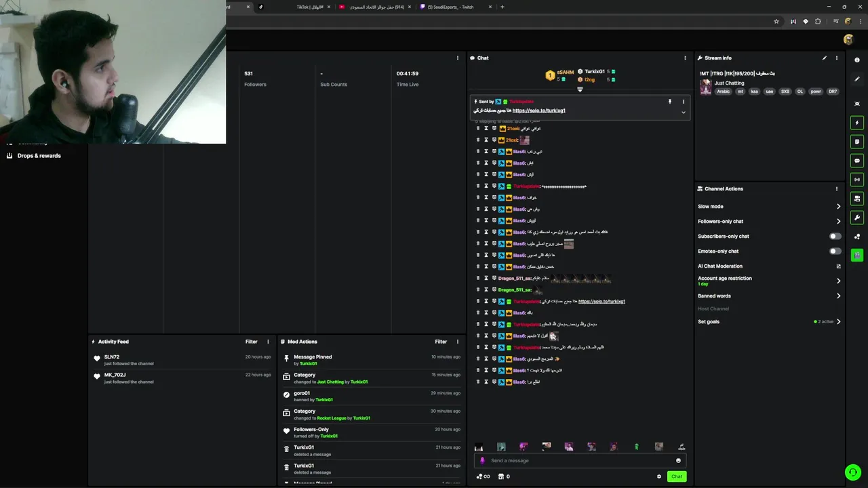Open Mod Actions options menu
The width and height of the screenshot is (868, 488).
(x=457, y=342)
